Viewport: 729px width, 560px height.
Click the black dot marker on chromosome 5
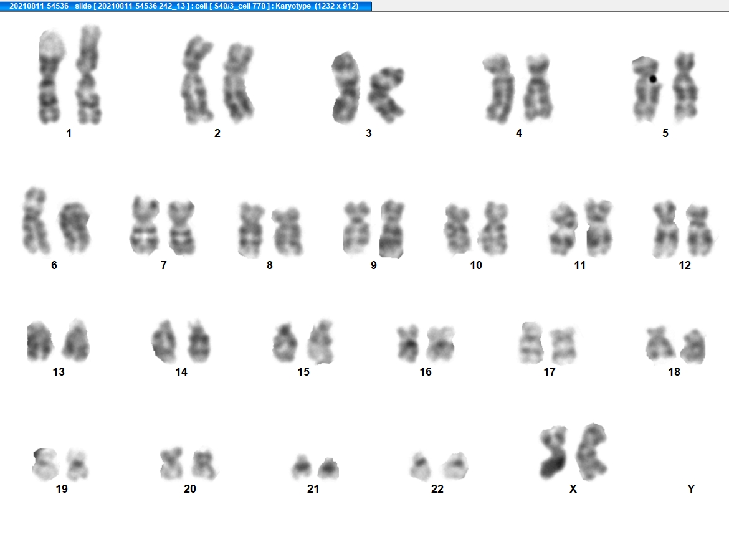[x=653, y=79]
